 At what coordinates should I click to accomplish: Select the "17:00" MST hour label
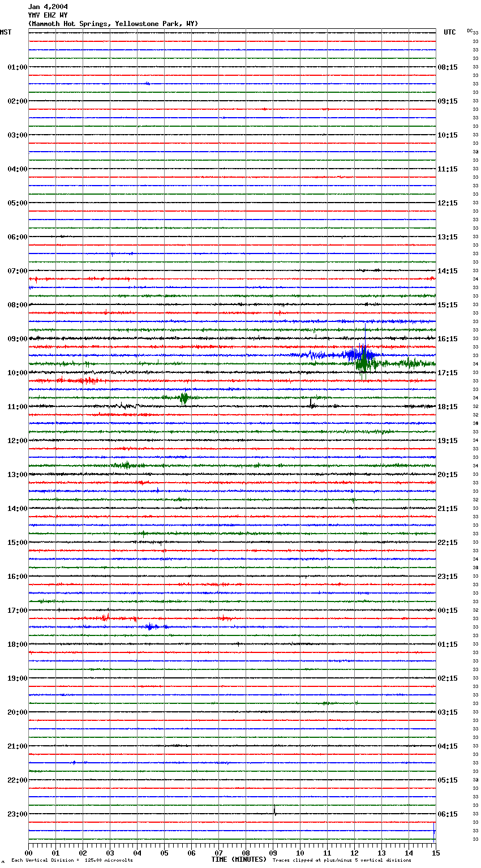tap(18, 611)
